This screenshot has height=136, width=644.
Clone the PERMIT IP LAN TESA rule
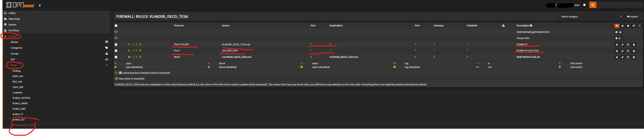coord(628,51)
